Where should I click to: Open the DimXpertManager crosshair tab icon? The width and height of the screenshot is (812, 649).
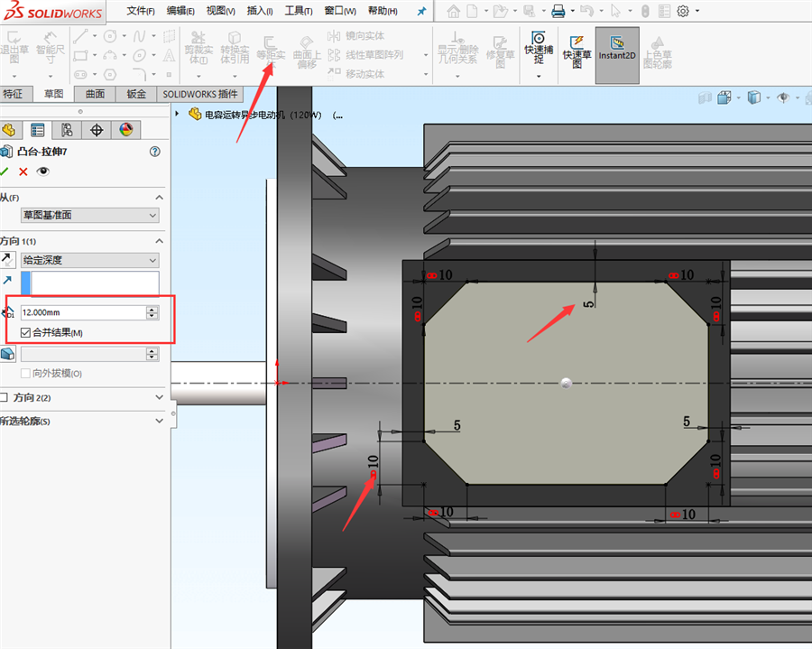click(97, 129)
